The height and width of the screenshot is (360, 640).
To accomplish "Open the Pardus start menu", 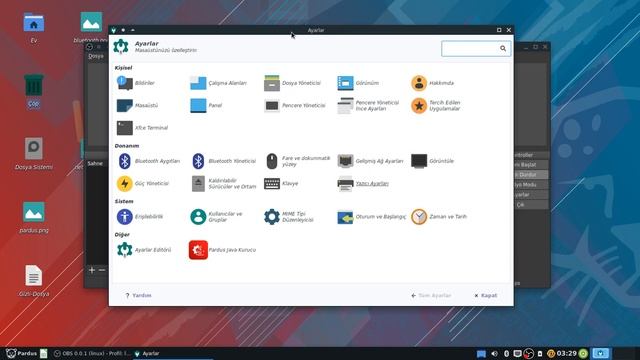I will click(x=21, y=353).
